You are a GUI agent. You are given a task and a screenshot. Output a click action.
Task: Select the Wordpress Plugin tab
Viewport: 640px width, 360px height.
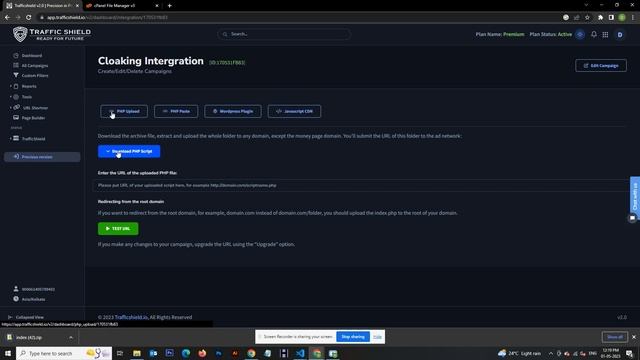[x=233, y=111]
